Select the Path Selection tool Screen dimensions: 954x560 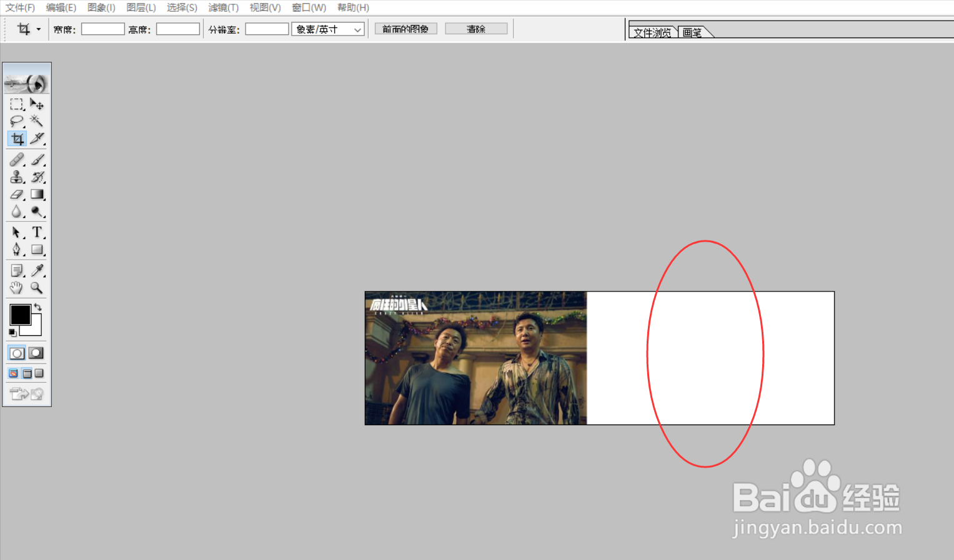(x=17, y=232)
